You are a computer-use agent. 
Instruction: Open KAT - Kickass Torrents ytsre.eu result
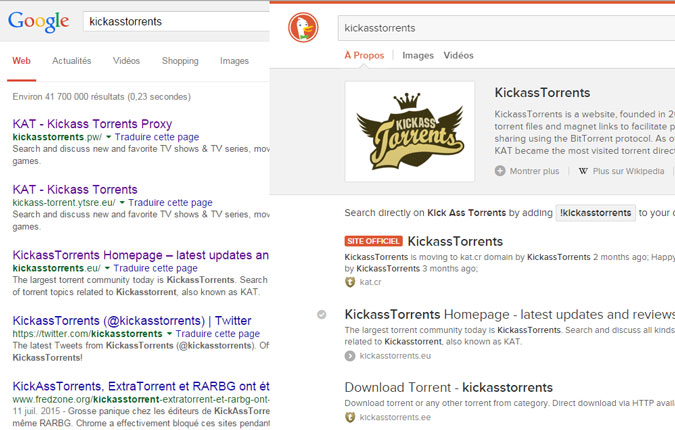(75, 189)
